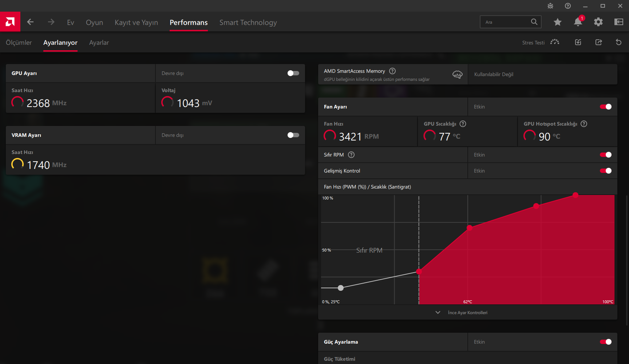Viewport: 629px width, 364px height.
Task: Open favorites star icon
Action: click(x=557, y=22)
